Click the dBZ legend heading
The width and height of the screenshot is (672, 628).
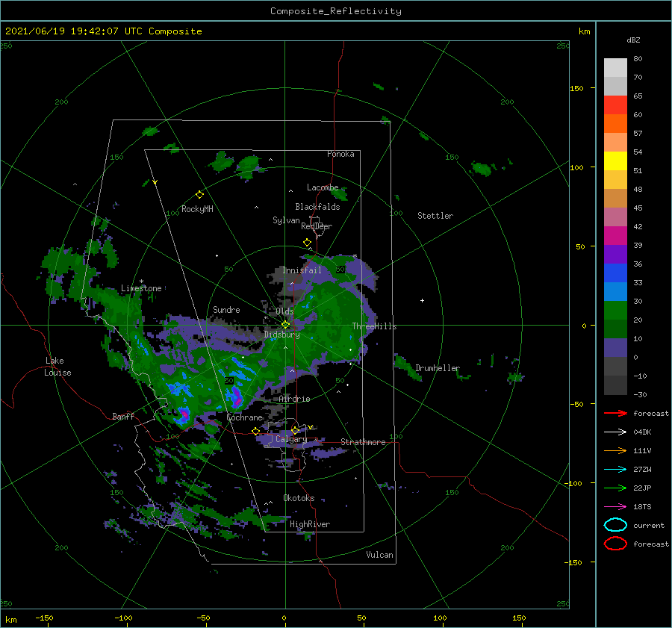(633, 40)
